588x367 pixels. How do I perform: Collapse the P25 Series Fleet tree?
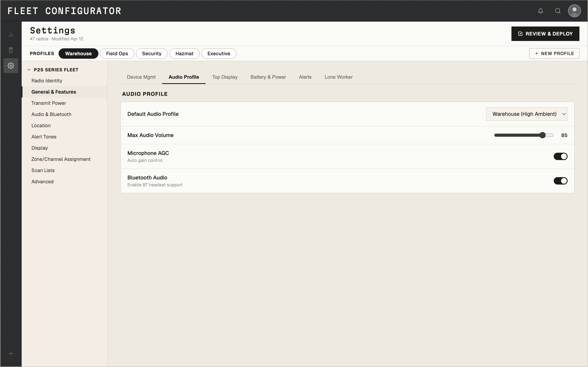[x=29, y=70]
